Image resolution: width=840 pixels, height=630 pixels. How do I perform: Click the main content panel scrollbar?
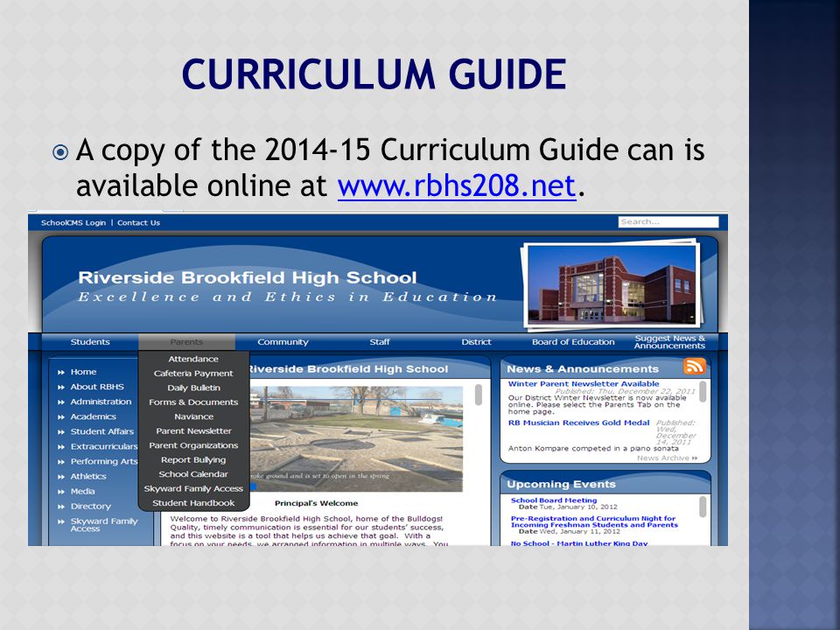click(x=479, y=395)
